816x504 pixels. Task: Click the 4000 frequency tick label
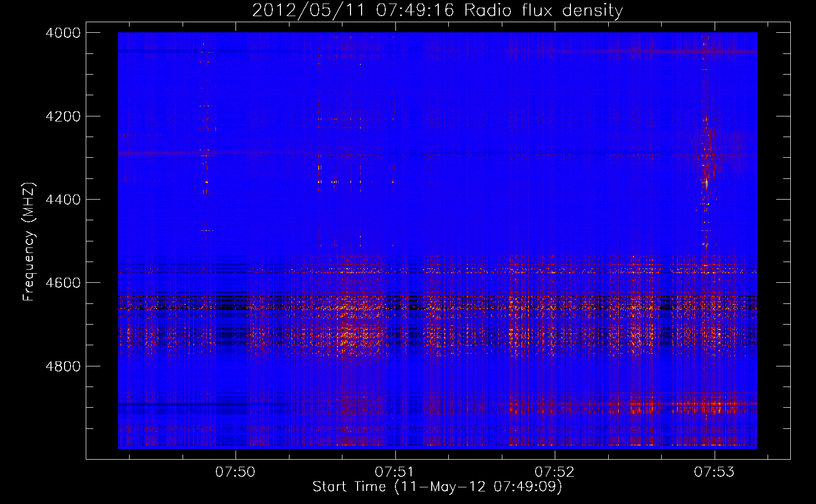pyautogui.click(x=63, y=33)
